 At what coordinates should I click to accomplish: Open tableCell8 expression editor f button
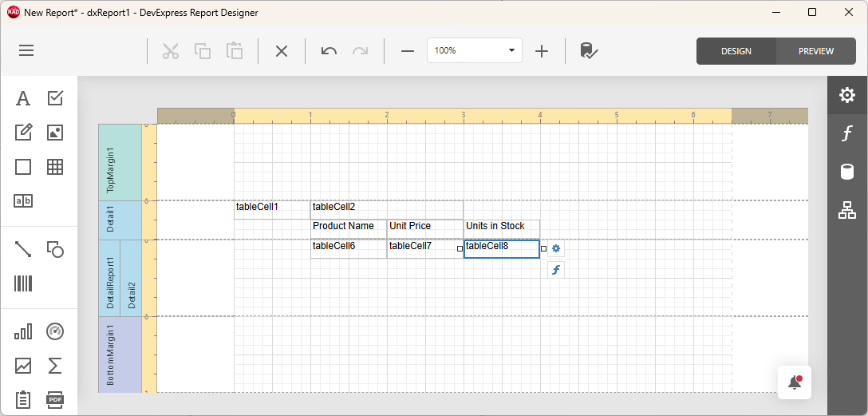[556, 271]
